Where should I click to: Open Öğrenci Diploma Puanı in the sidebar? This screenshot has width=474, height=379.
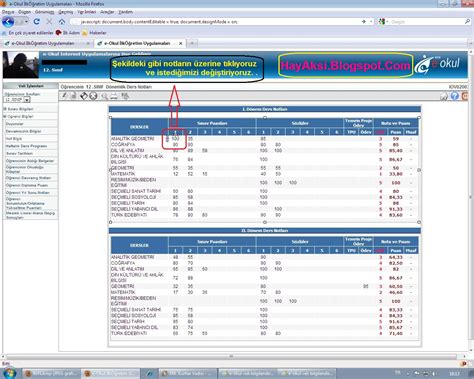(27, 185)
